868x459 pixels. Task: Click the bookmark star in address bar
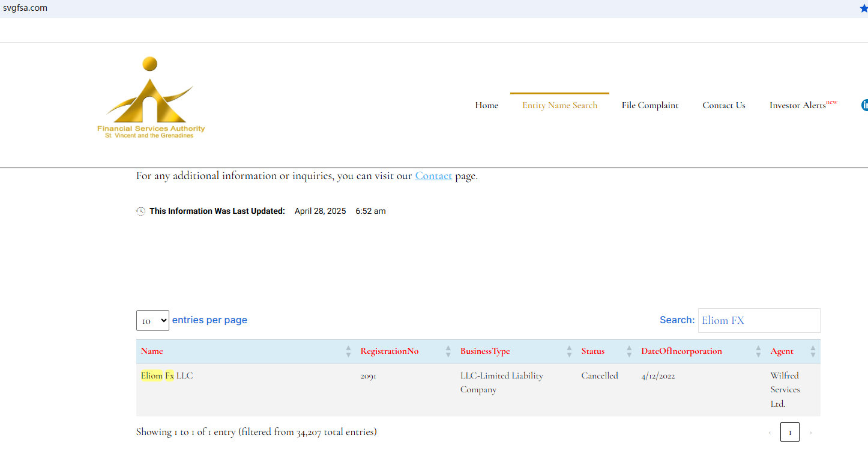[x=864, y=8]
